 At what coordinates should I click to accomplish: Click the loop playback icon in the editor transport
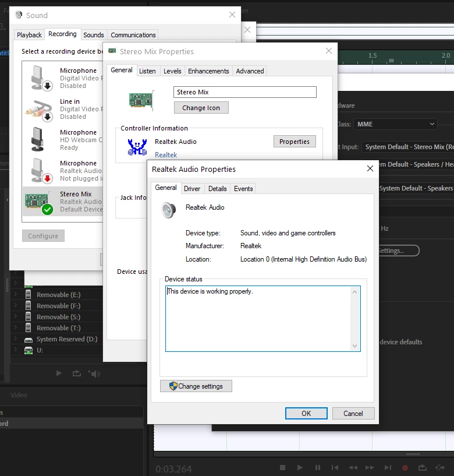[422, 467]
